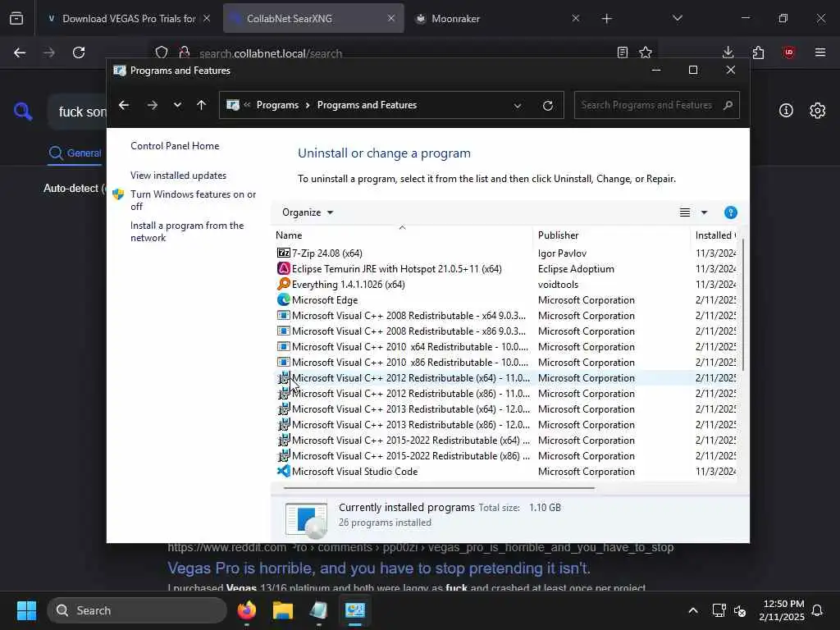Open Control Panel Home link
Viewport: 840px width, 630px height.
[x=175, y=146]
